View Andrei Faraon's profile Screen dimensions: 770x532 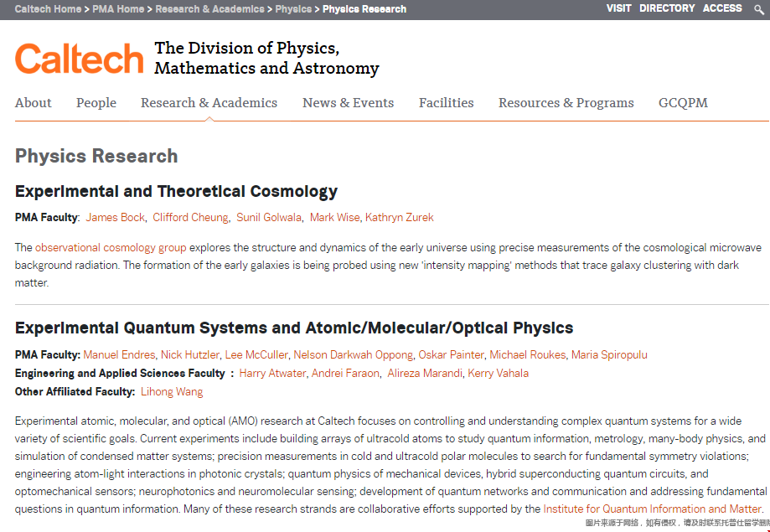pyautogui.click(x=345, y=374)
